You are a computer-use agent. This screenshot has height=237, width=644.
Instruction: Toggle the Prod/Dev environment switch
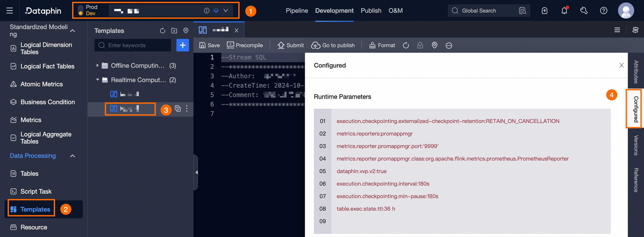81,11
